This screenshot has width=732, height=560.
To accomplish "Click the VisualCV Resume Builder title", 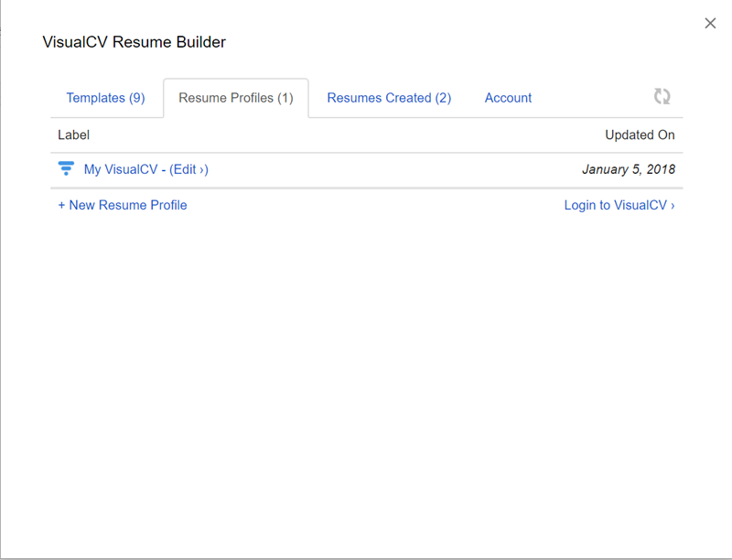I will (x=134, y=42).
